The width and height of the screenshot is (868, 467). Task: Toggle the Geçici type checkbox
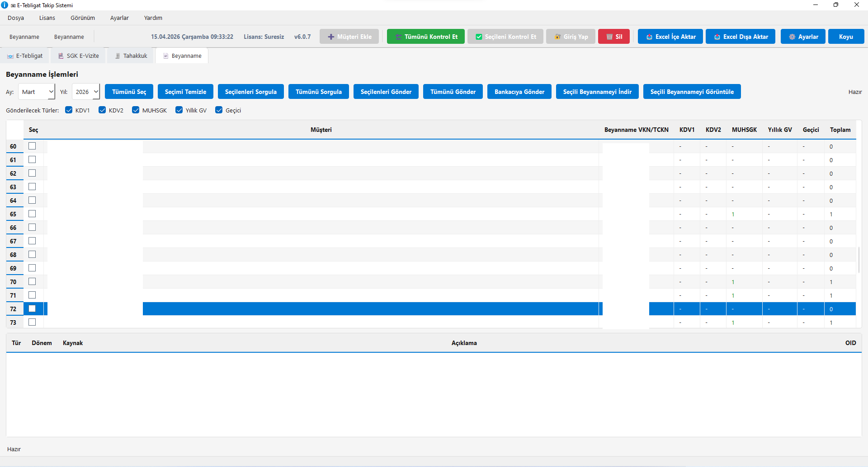[219, 110]
